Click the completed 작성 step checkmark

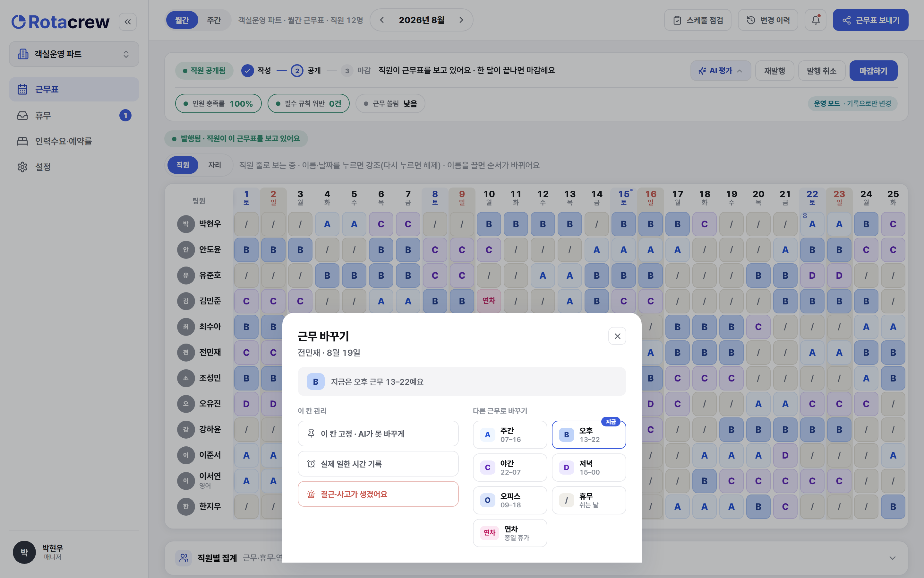coord(247,71)
